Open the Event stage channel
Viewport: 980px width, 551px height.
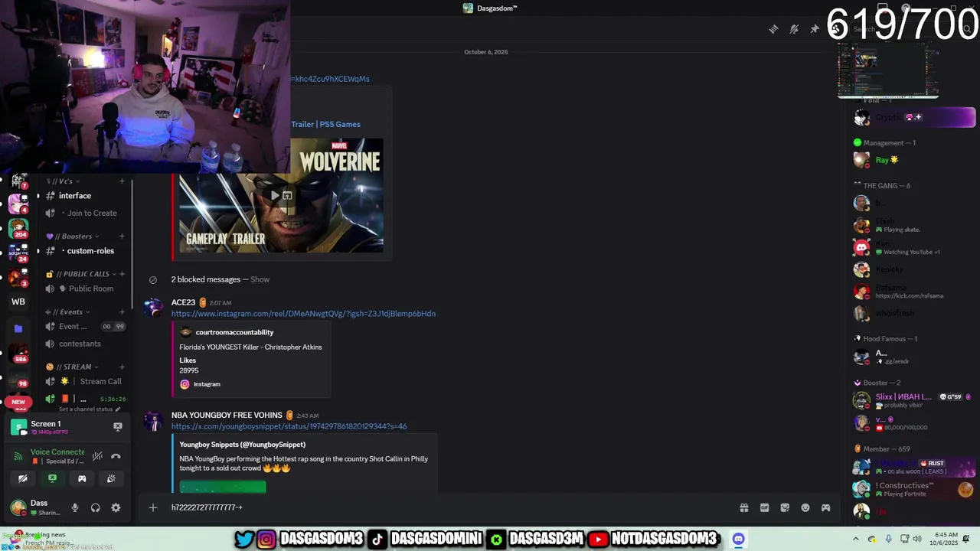click(73, 326)
